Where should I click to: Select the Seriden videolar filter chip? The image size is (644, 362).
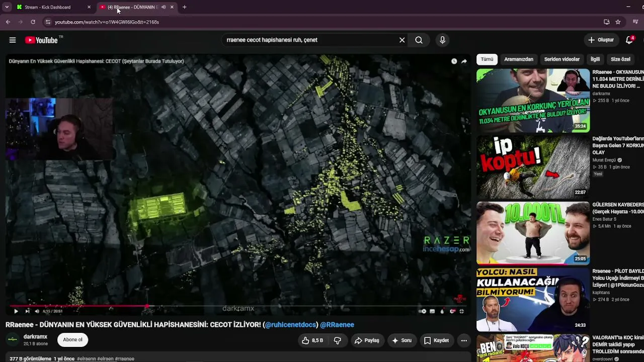coord(562,59)
